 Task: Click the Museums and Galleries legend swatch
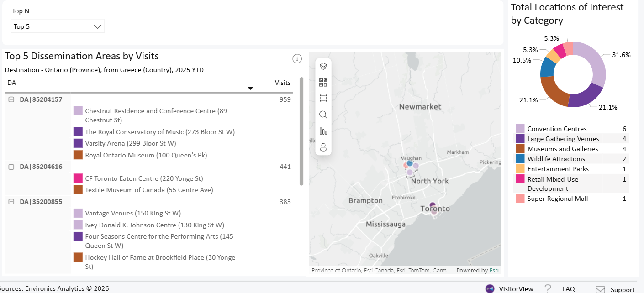click(520, 148)
